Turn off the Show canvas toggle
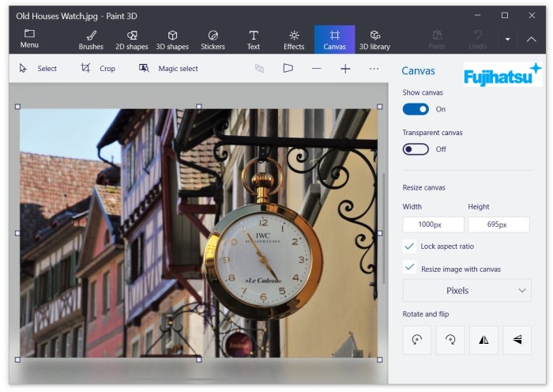 tap(416, 109)
